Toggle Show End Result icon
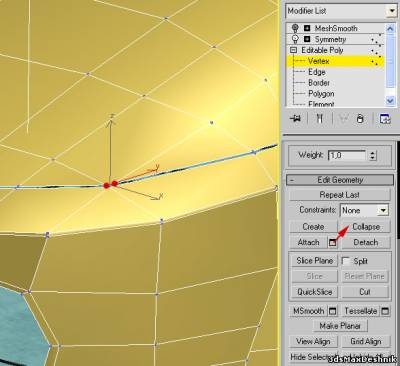400x366 pixels. click(320, 119)
